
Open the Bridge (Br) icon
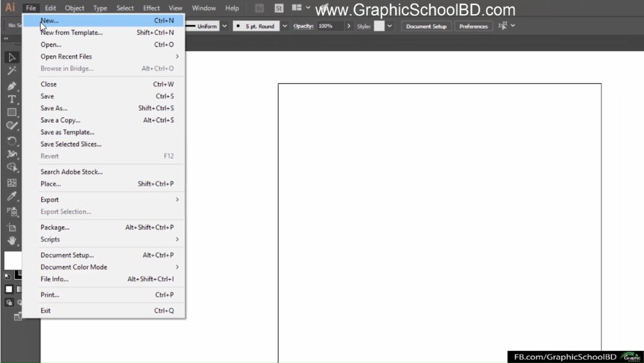260,8
